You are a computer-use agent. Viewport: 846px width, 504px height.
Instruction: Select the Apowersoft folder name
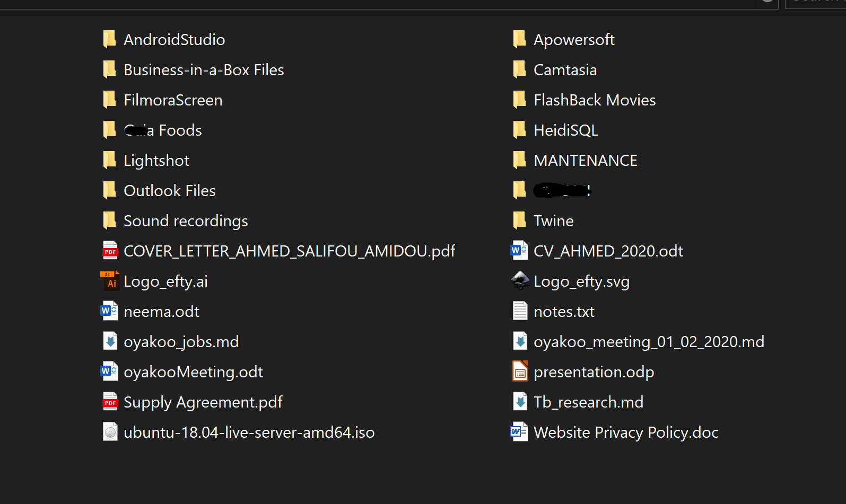(x=574, y=40)
